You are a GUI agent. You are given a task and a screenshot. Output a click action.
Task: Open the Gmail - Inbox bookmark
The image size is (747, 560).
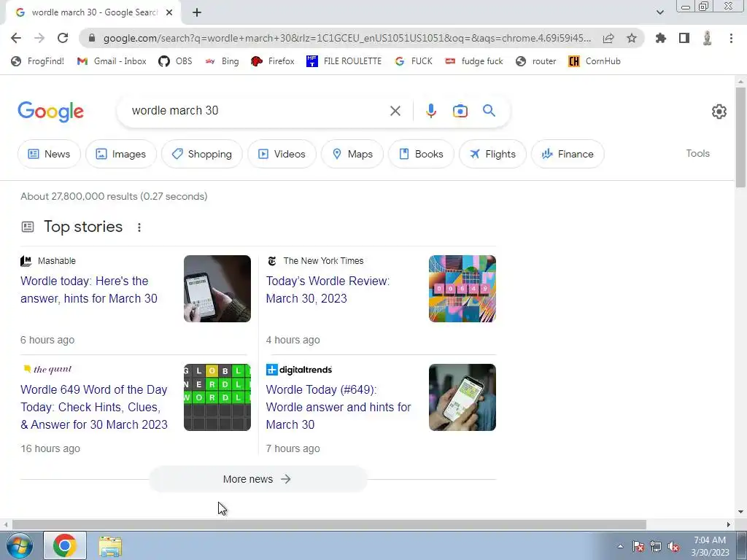coord(112,61)
